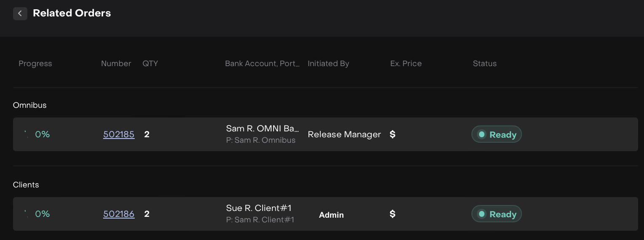Click the dollar sign in order 502186 row

pos(392,214)
